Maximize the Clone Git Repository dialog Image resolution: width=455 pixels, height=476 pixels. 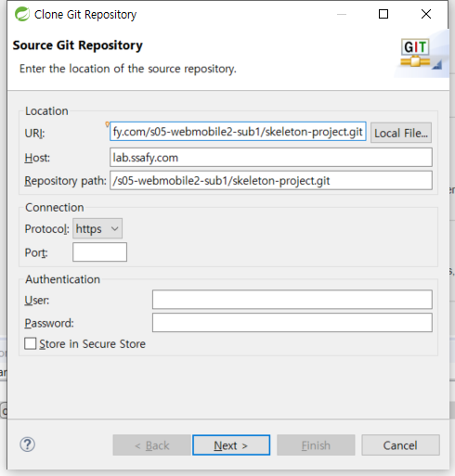coord(383,14)
